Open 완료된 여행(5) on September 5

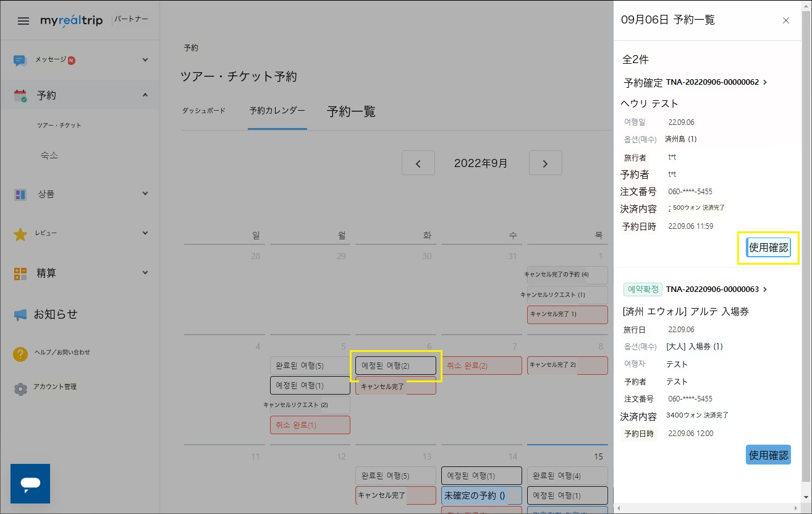(310, 366)
